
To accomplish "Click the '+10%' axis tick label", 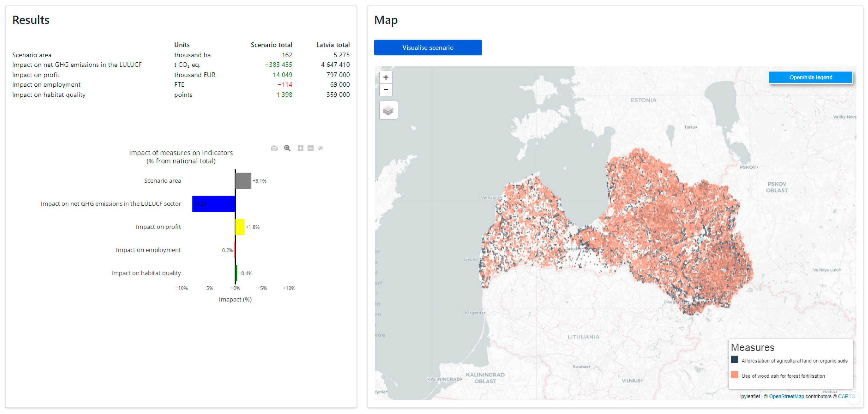I will (289, 288).
